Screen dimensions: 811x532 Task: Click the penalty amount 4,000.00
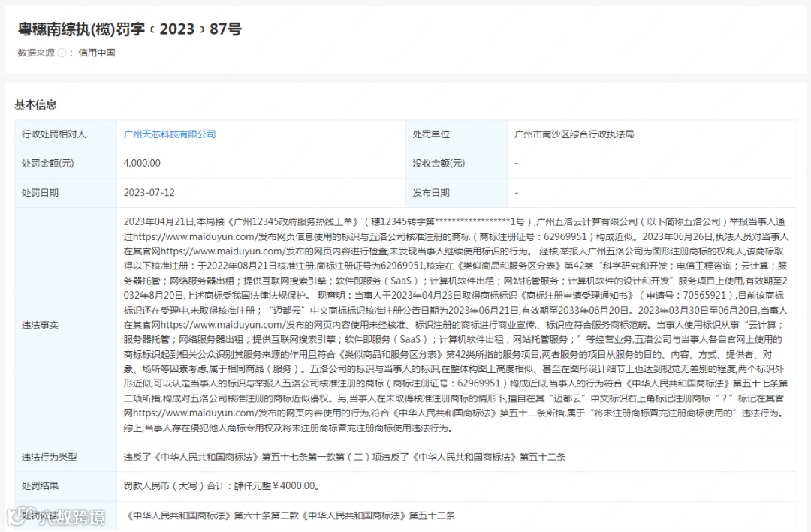142,163
